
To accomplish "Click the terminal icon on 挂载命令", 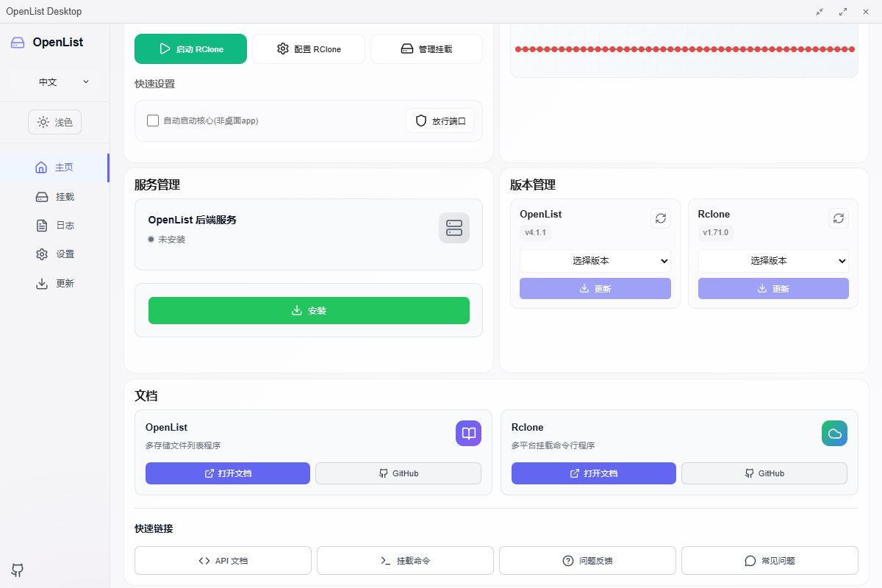I will click(x=386, y=561).
